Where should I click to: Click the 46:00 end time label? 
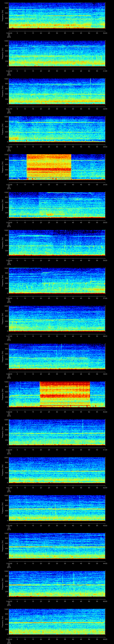pos(105,639)
